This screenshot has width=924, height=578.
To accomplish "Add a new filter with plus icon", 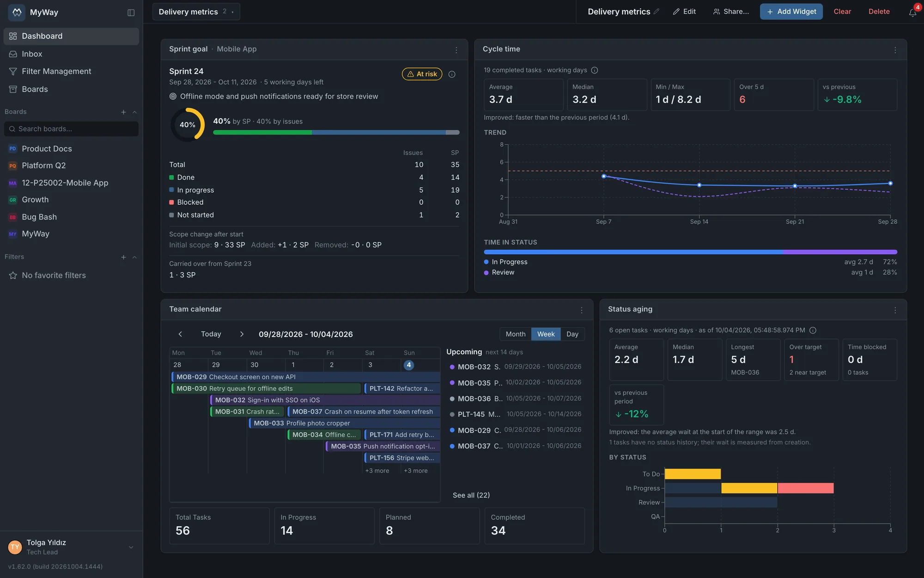I will pos(123,257).
